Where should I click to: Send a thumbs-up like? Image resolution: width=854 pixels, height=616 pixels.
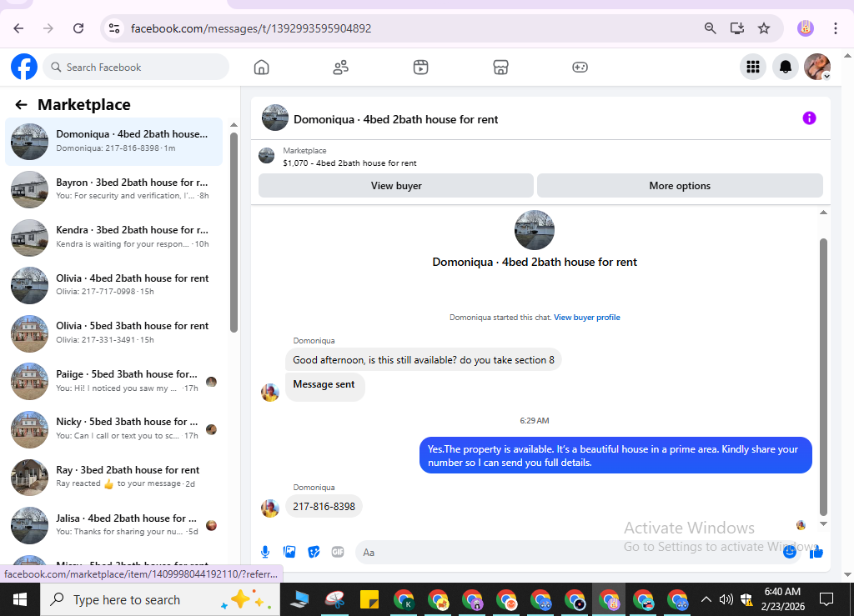[816, 553]
